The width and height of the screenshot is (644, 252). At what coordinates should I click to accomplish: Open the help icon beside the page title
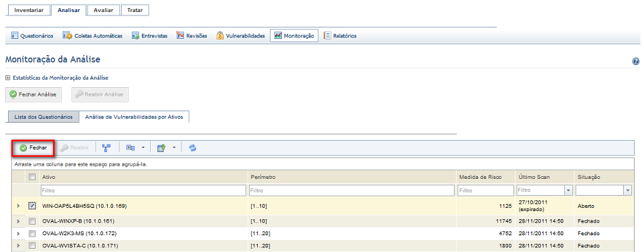[635, 62]
